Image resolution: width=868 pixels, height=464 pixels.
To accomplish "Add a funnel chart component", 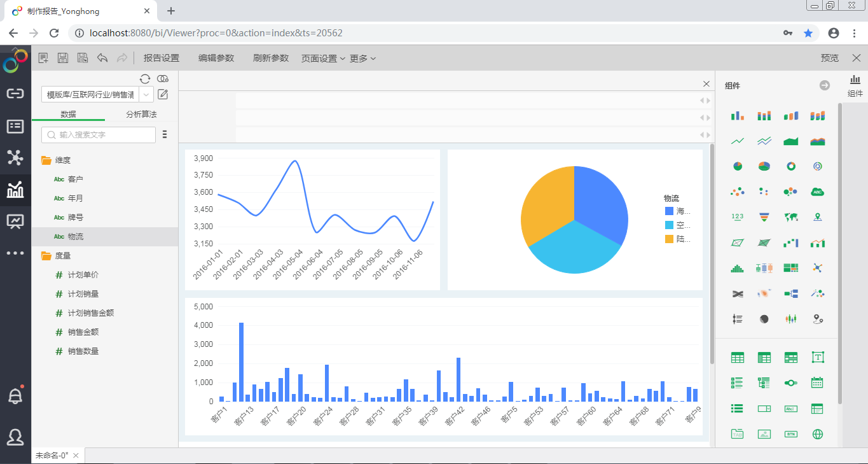I will coord(764,217).
